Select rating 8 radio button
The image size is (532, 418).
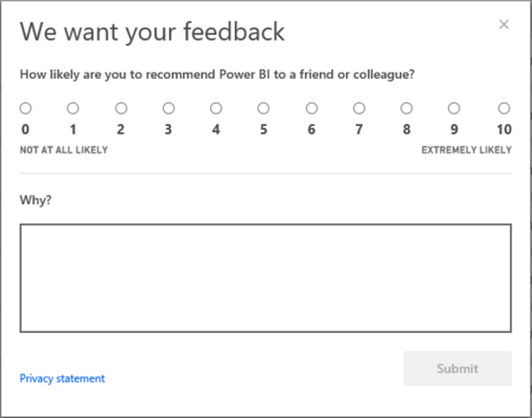406,108
